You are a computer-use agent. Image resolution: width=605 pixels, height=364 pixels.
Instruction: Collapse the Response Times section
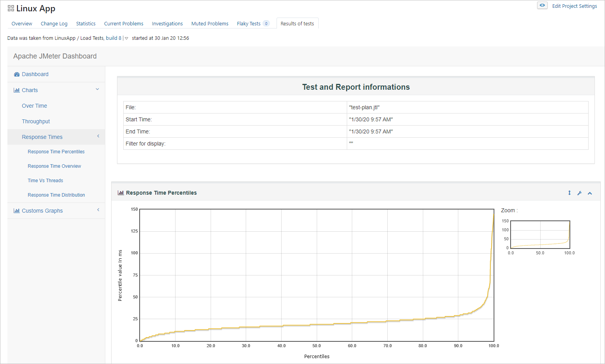pyautogui.click(x=98, y=136)
